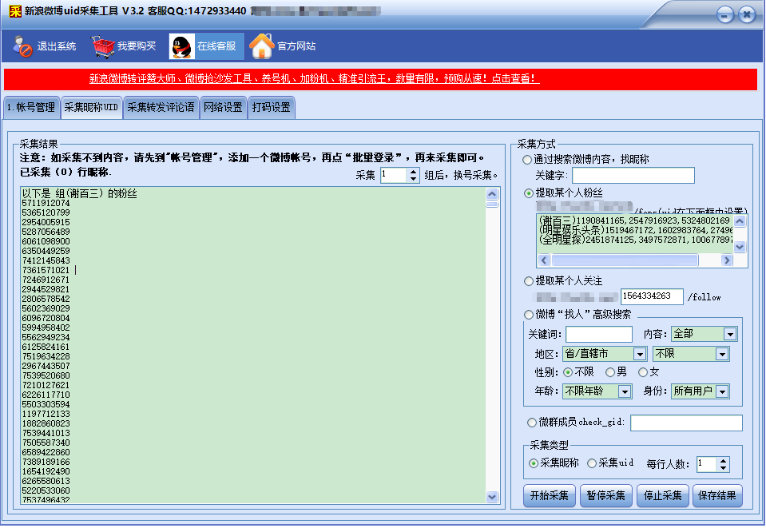The height and width of the screenshot is (532, 766).
Task: Click the 采集 group count field
Action: (394, 176)
